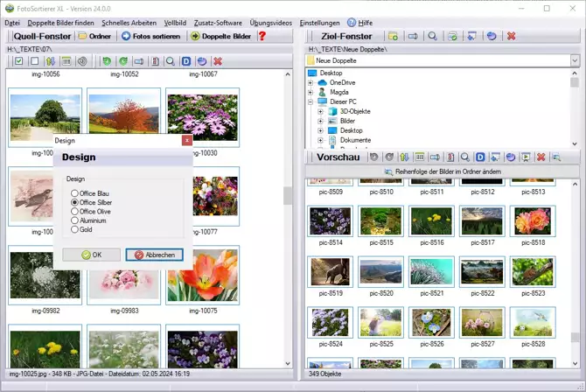Click the red X delete icon in Vorschau toolbar

pyautogui.click(x=541, y=157)
